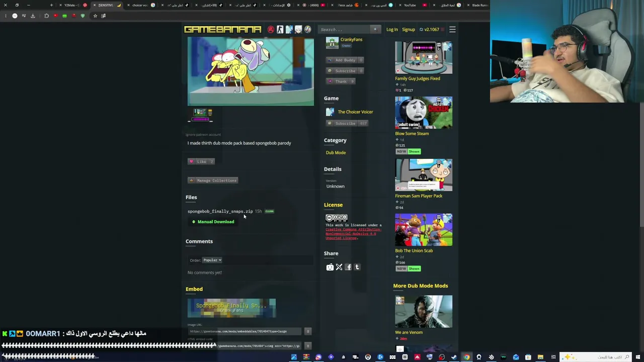Open the Creative Commons license badge
Viewport: 644px width, 362px height.
coord(336,218)
